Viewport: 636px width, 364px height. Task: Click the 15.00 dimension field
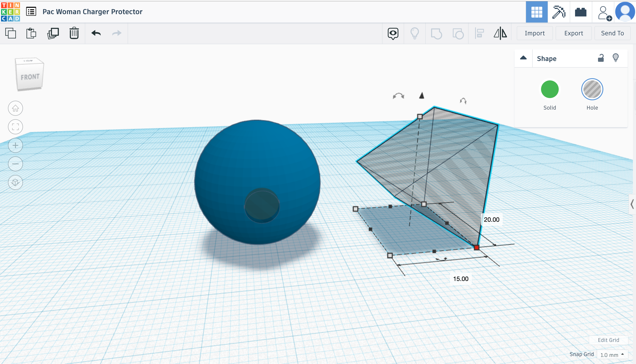click(461, 279)
